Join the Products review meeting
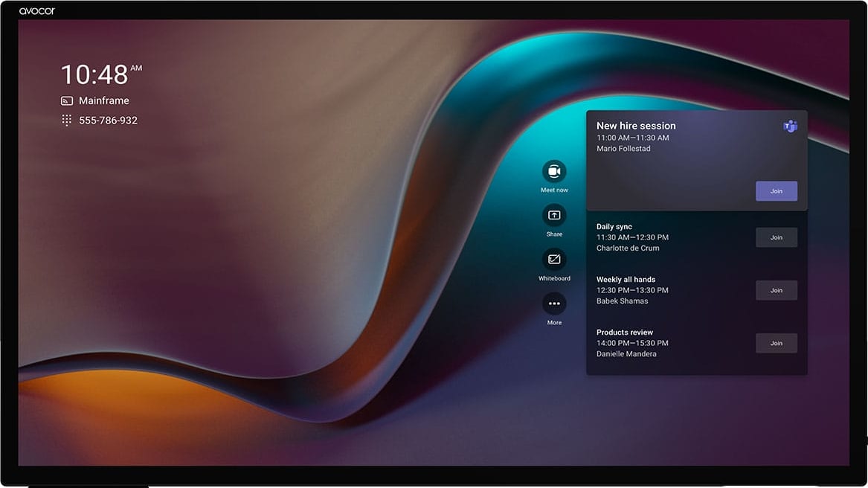Screen dimensions: 868x488 tap(776, 343)
